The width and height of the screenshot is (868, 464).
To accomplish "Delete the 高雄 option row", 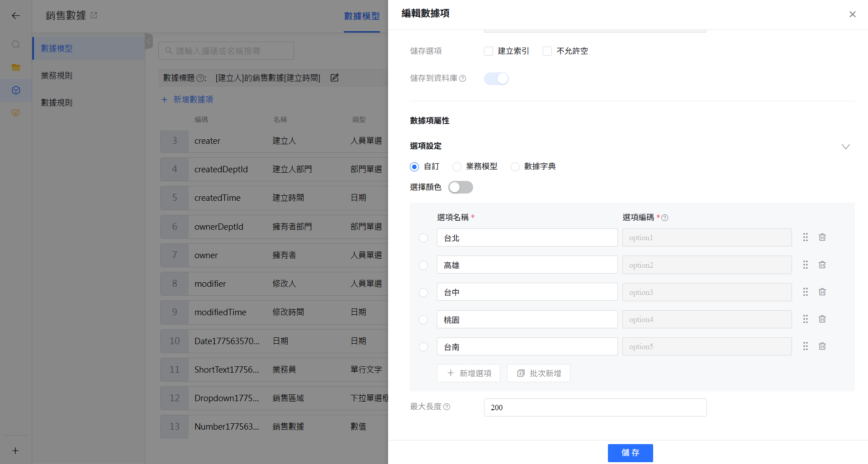I will pyautogui.click(x=822, y=265).
